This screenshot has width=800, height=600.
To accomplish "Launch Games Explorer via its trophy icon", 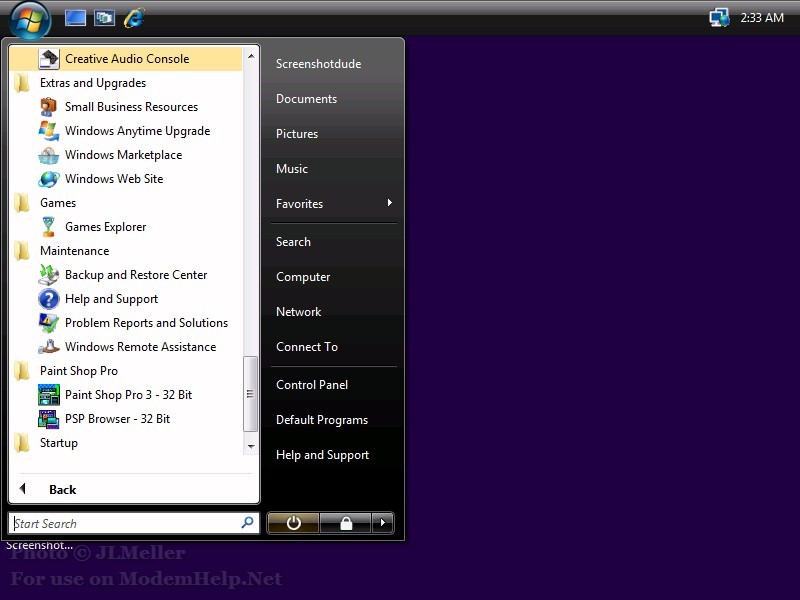I will click(x=49, y=227).
